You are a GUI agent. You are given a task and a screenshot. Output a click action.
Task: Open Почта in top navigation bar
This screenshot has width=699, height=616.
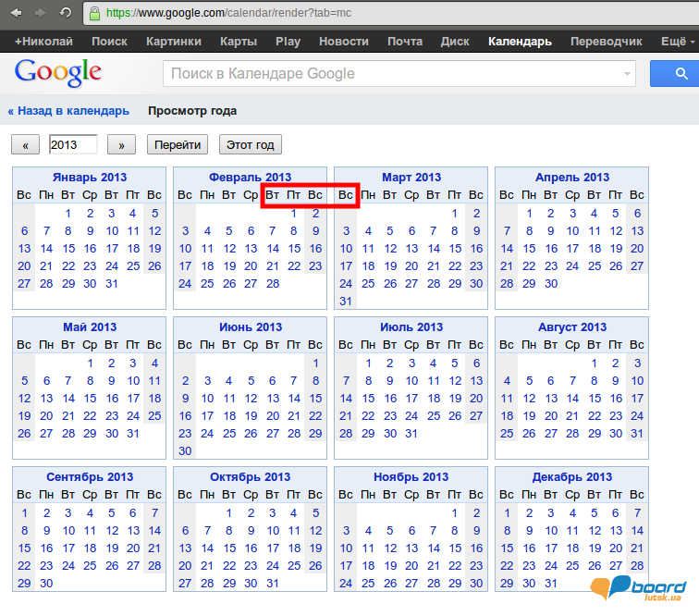click(405, 42)
